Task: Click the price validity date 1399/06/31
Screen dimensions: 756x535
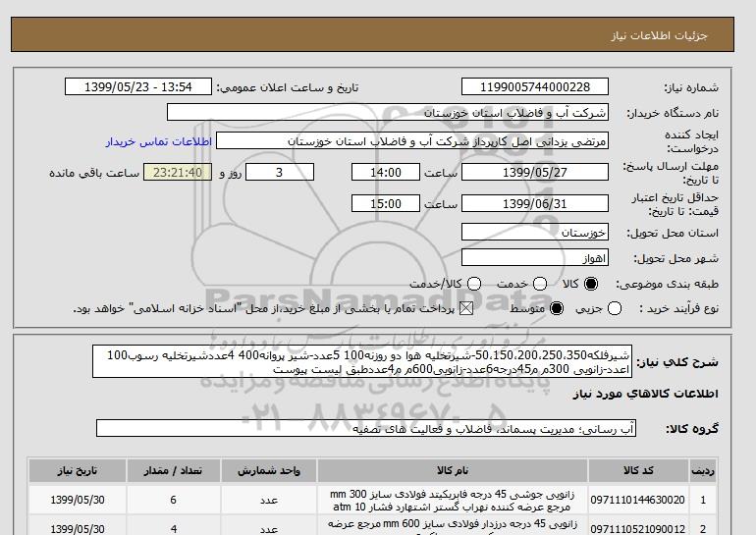Action: coord(535,203)
